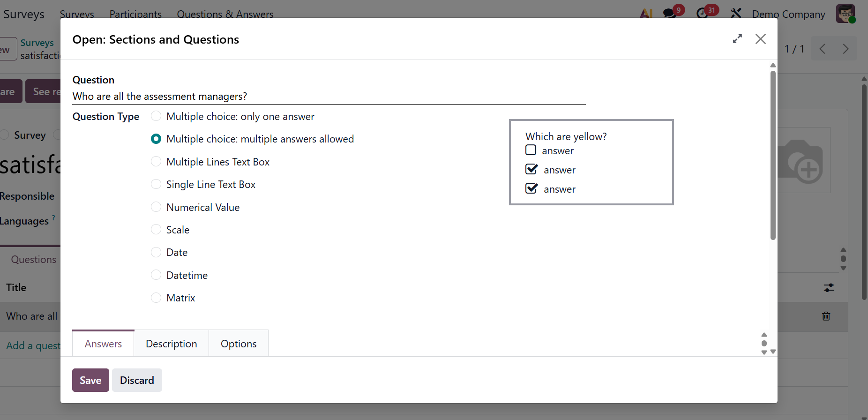Switch to the Description tab
868x420 pixels.
(x=171, y=344)
